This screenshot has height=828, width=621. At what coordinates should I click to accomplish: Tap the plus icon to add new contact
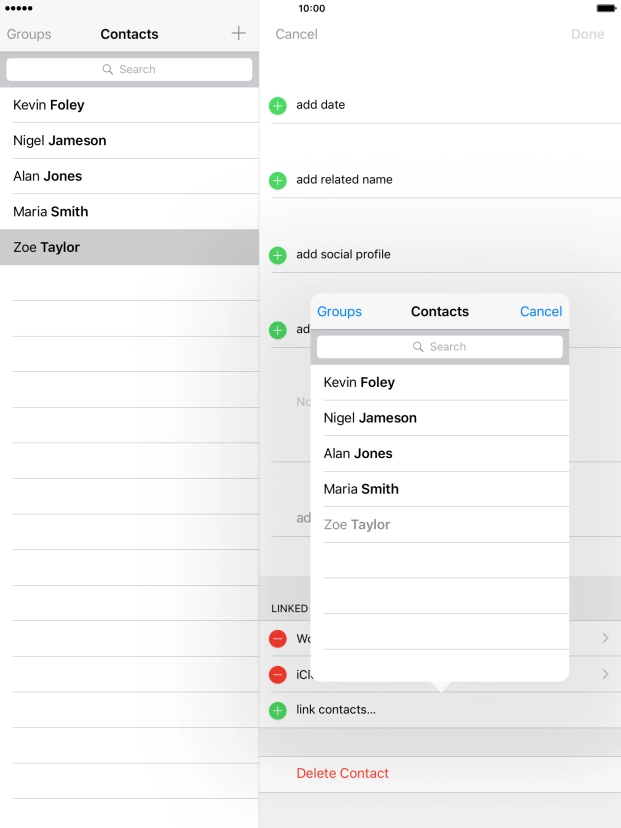click(x=238, y=34)
